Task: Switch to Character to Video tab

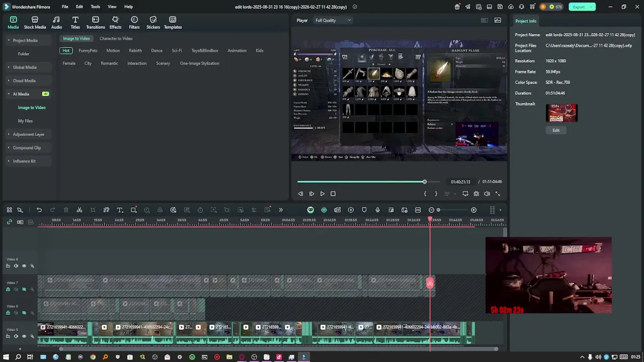Action: (116, 39)
